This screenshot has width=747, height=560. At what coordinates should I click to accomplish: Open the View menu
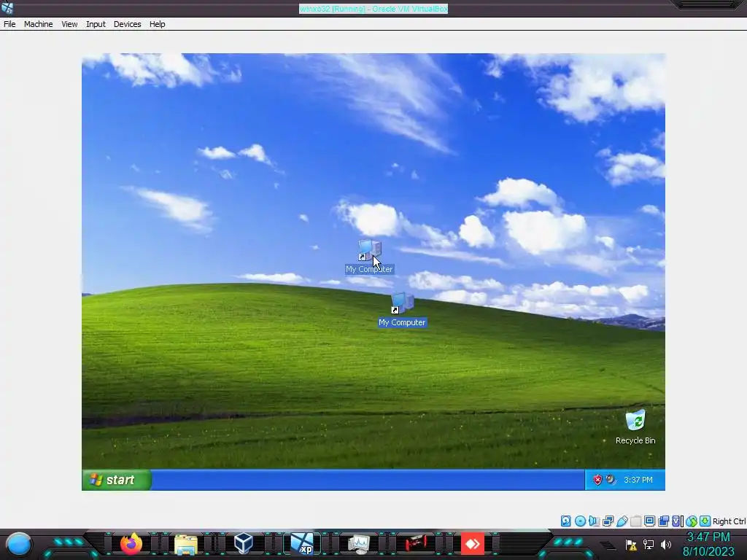(x=69, y=24)
